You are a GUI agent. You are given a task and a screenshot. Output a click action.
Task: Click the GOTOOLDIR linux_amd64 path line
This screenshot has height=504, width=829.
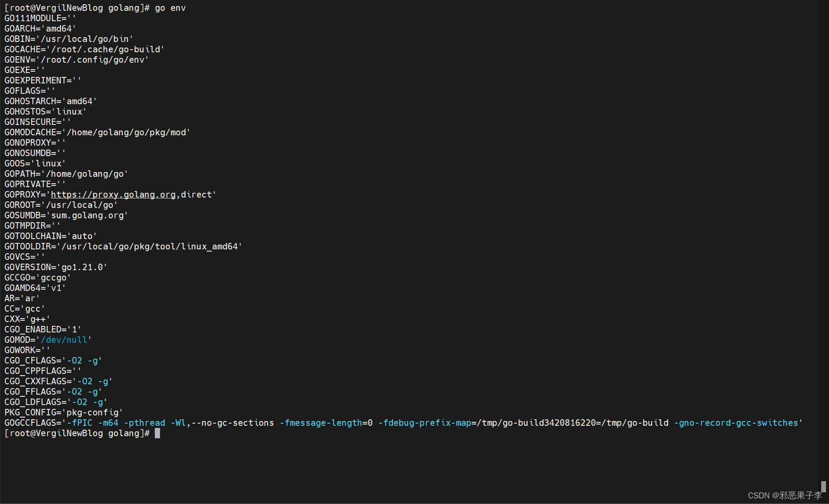(123, 246)
